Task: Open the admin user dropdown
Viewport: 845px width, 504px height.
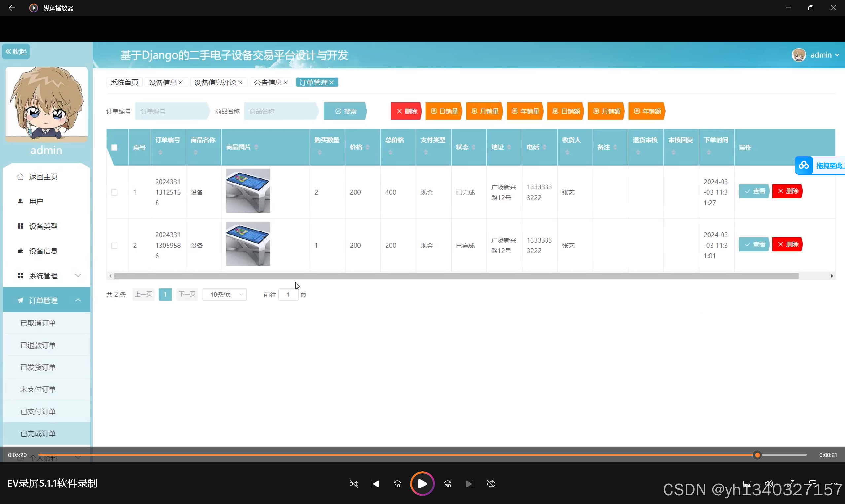Action: pyautogui.click(x=824, y=55)
